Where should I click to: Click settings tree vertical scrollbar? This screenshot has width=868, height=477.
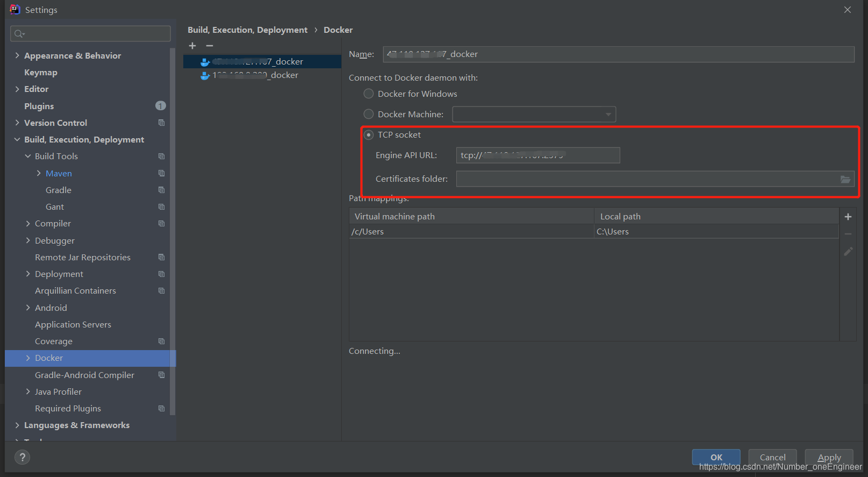click(173, 231)
